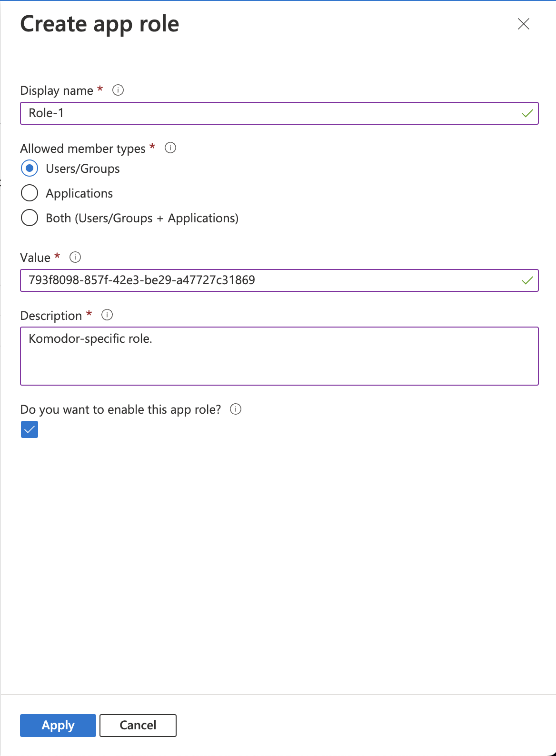Click the Allowed member types label text
Viewport: 556px width, 756px height.
pyautogui.click(x=83, y=149)
